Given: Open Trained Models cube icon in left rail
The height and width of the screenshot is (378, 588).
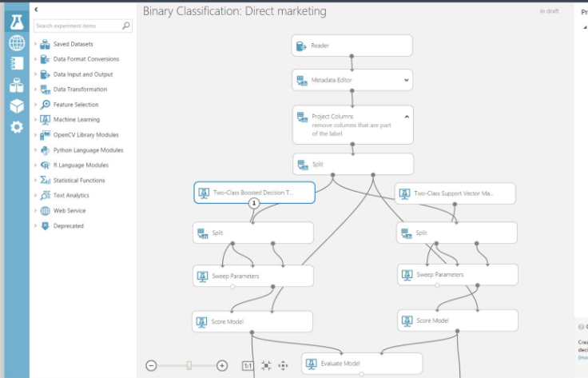Looking at the screenshot, I should (x=16, y=106).
